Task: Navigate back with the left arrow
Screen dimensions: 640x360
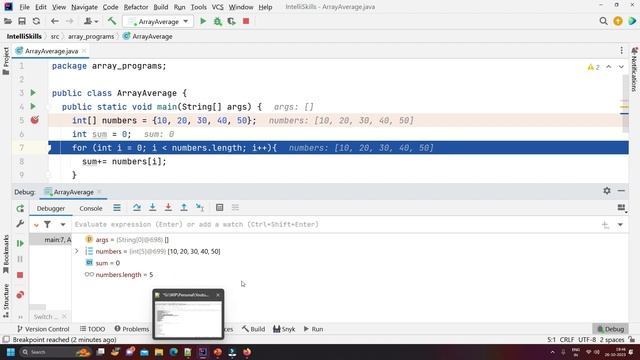Action: coord(55,21)
